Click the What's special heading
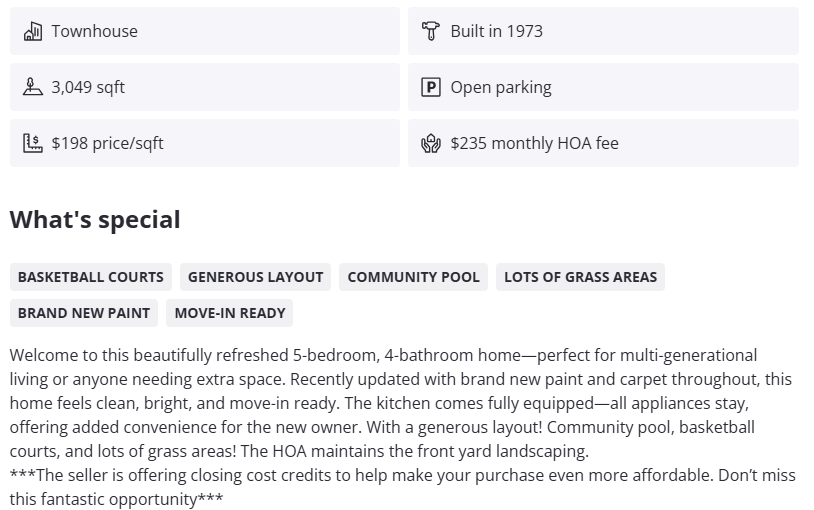This screenshot has height=510, width=814. (x=95, y=220)
